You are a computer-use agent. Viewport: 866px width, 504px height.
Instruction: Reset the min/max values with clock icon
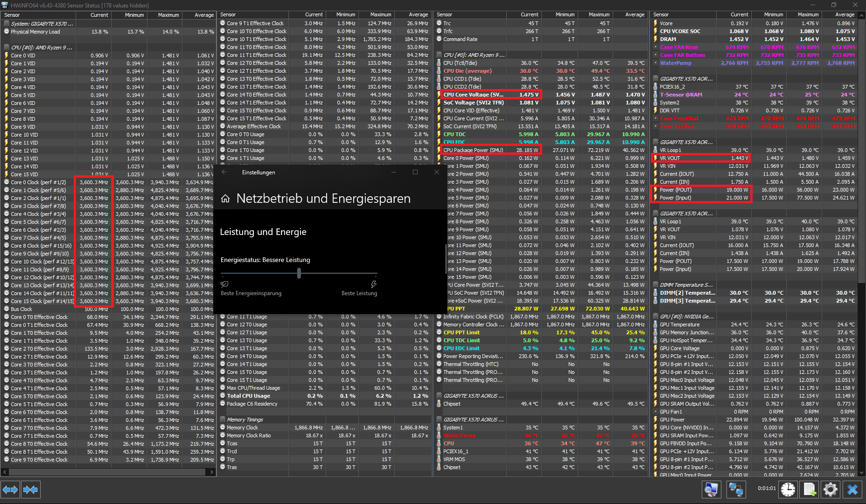pyautogui.click(x=788, y=490)
